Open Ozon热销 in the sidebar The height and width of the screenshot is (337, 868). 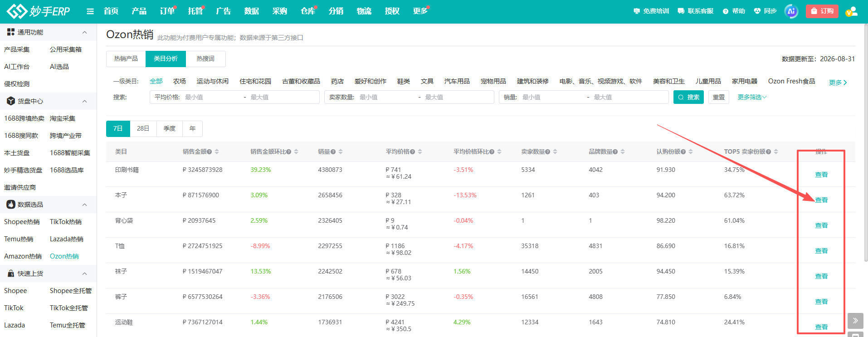point(64,256)
